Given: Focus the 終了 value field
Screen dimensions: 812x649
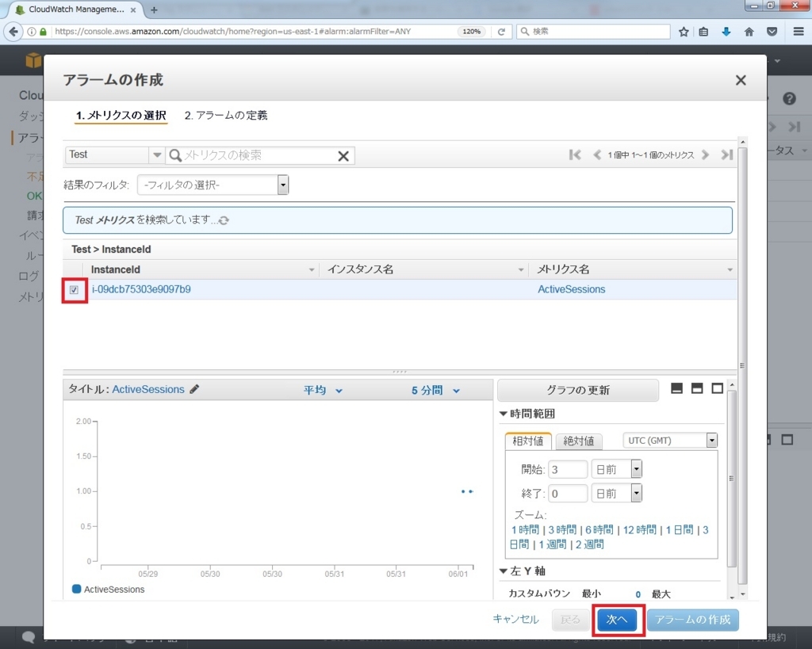Looking at the screenshot, I should tap(568, 493).
